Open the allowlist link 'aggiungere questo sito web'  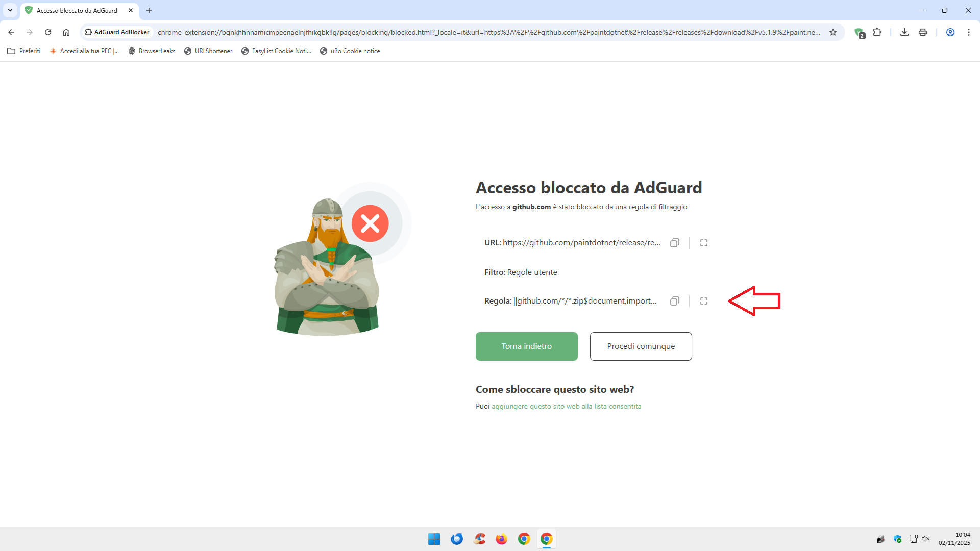tap(567, 406)
